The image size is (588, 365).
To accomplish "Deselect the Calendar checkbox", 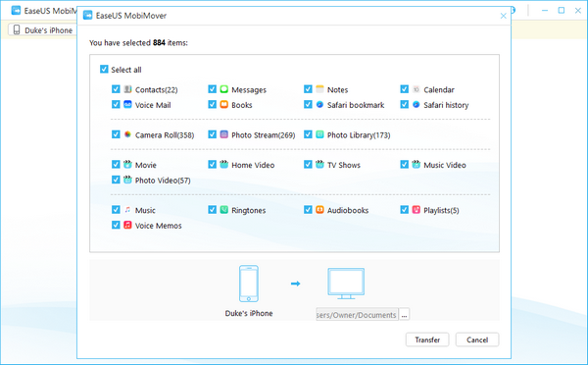I will click(x=404, y=89).
